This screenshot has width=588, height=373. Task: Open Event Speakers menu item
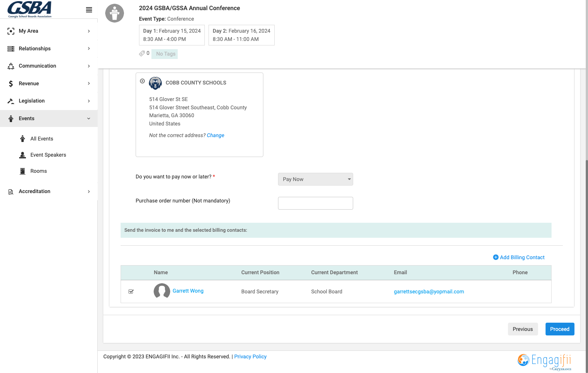coord(48,155)
